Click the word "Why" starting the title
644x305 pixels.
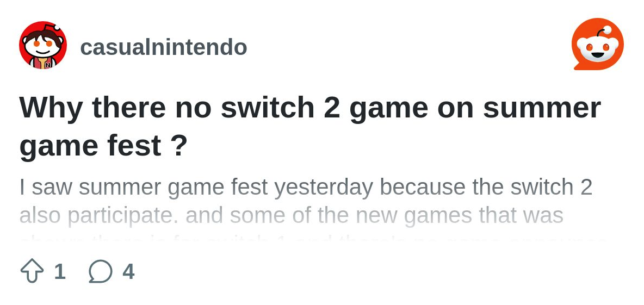coord(51,107)
